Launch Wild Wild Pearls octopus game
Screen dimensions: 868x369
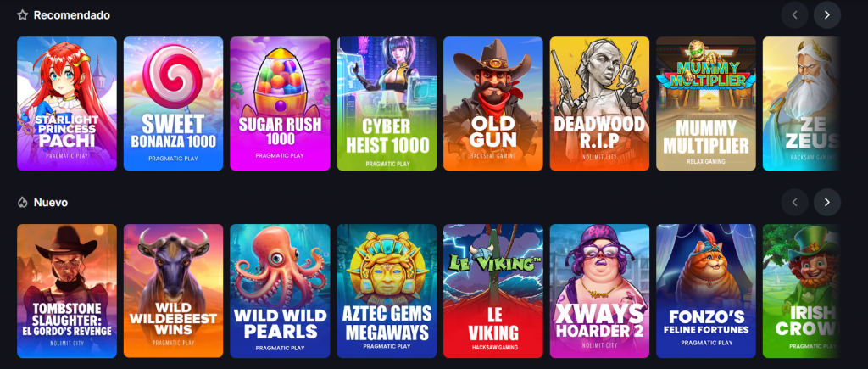(280, 291)
